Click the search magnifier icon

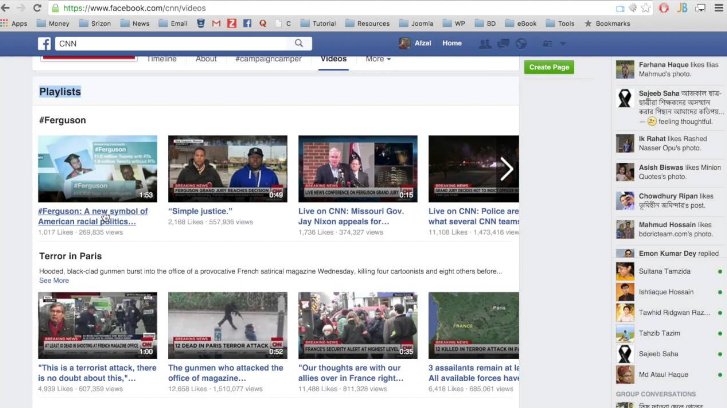coord(299,43)
